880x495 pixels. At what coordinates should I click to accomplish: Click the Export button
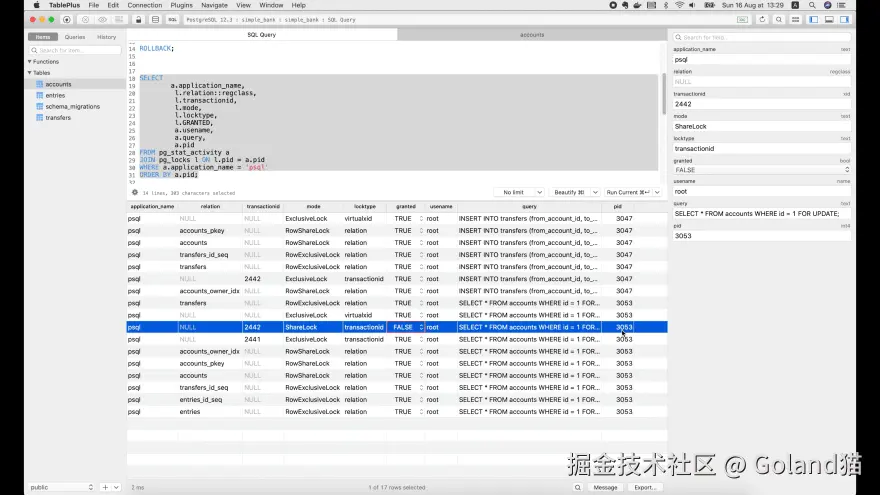click(645, 488)
